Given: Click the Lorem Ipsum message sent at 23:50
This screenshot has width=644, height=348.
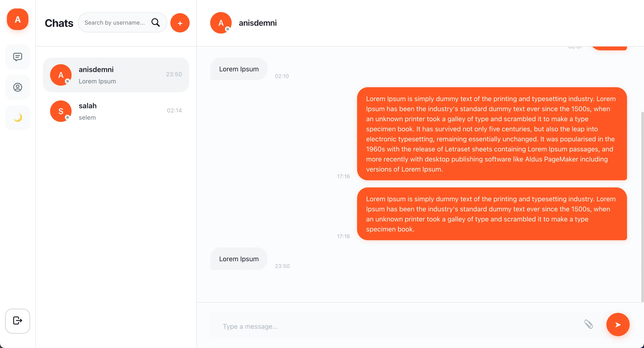Looking at the screenshot, I should click(239, 259).
